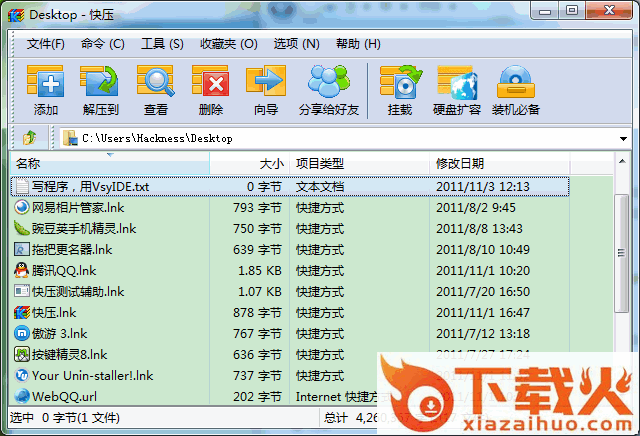Click the 硬盘扩容 toolbar icon

[457, 82]
